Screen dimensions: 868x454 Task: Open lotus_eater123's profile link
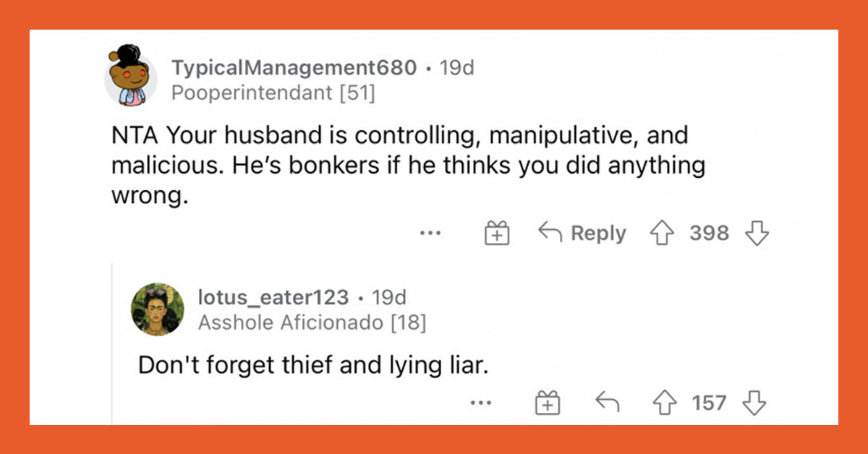tap(273, 297)
